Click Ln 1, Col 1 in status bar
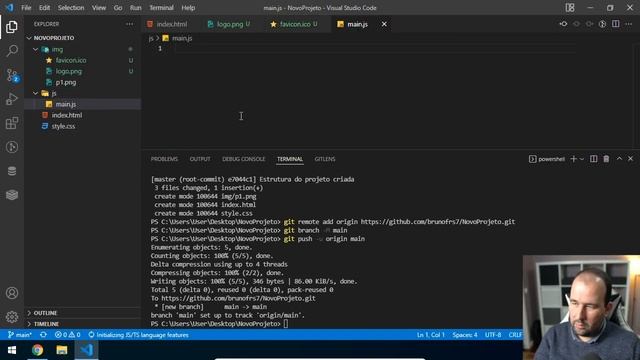Image resolution: width=640 pixels, height=360 pixels. pos(431,335)
